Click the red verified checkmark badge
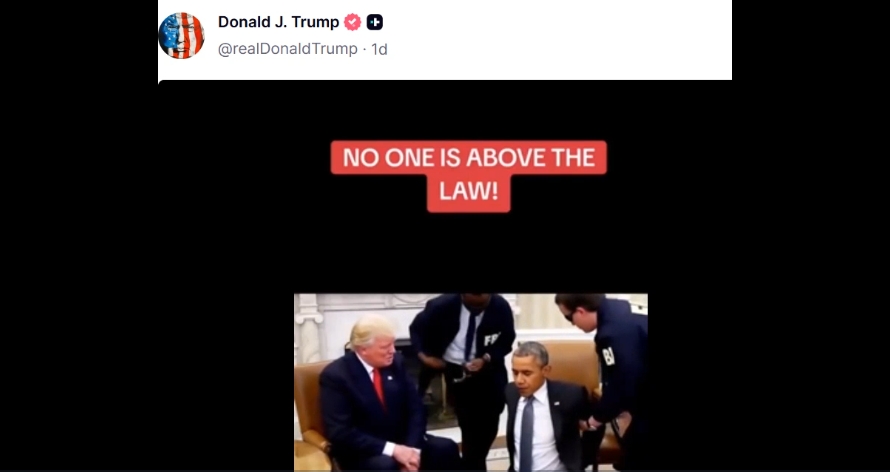This screenshot has width=890, height=472. [x=352, y=22]
